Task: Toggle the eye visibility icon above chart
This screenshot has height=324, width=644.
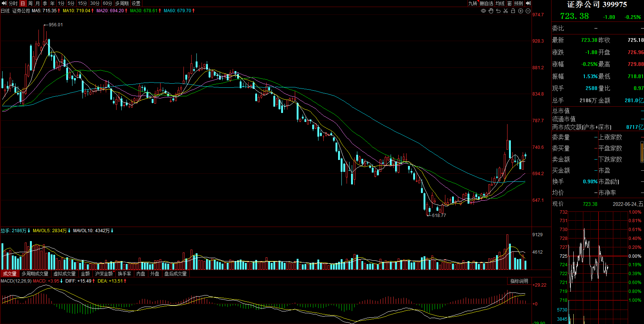Action: 483,11
